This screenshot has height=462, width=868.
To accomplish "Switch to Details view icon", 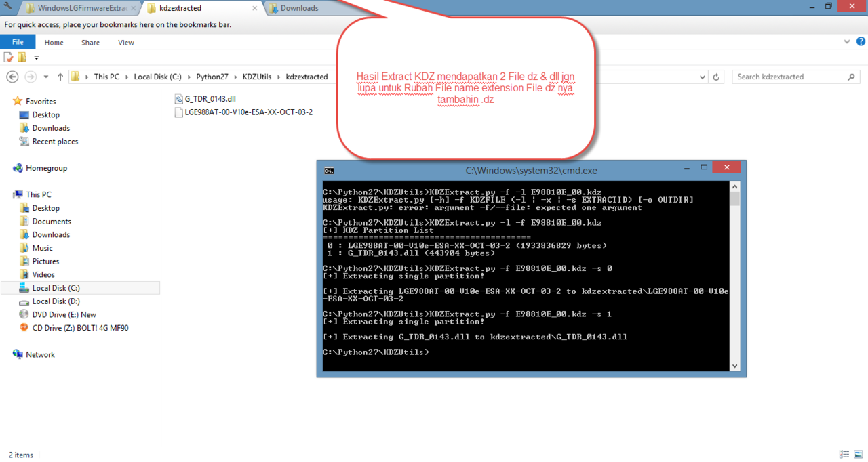I will pos(844,455).
